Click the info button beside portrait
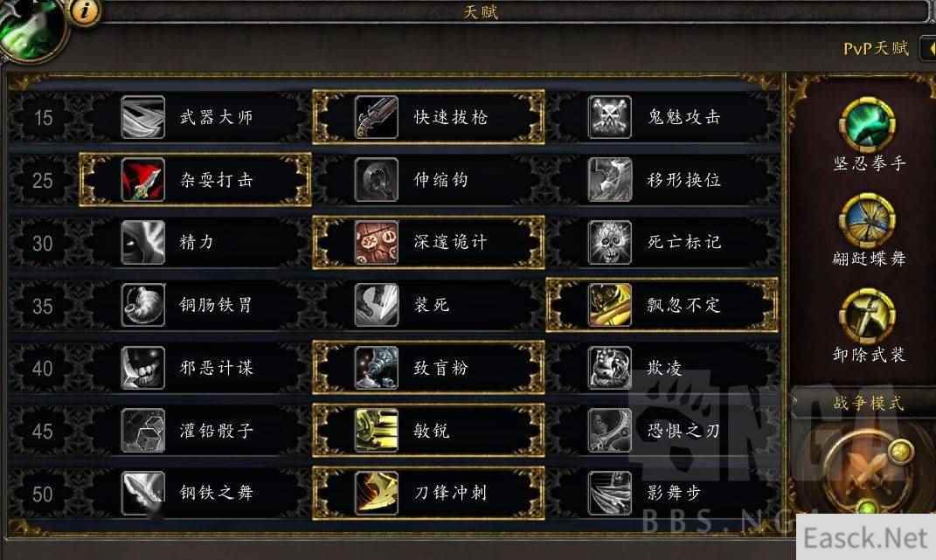The width and height of the screenshot is (936, 560). 84,10
